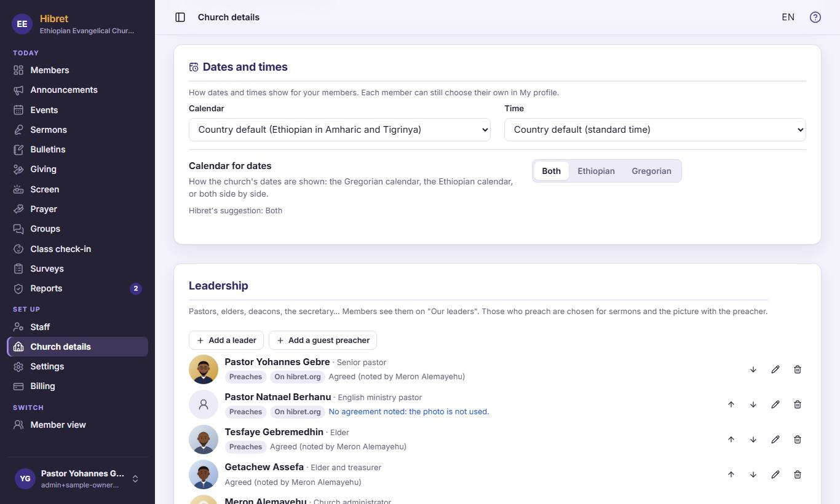Delete Getachew Assefa from leadership
Screen dimensions: 840x504
click(x=798, y=474)
